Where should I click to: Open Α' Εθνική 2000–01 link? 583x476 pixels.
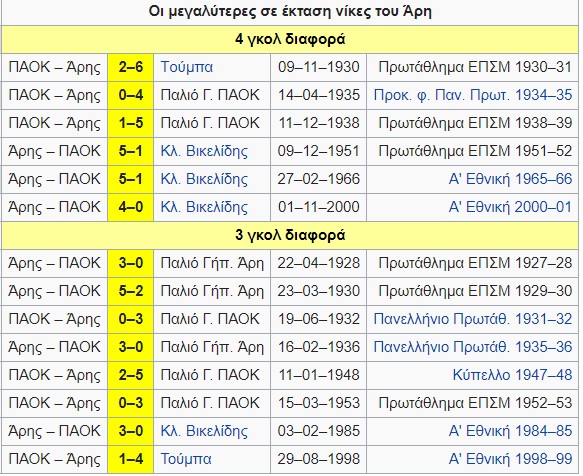(x=510, y=207)
